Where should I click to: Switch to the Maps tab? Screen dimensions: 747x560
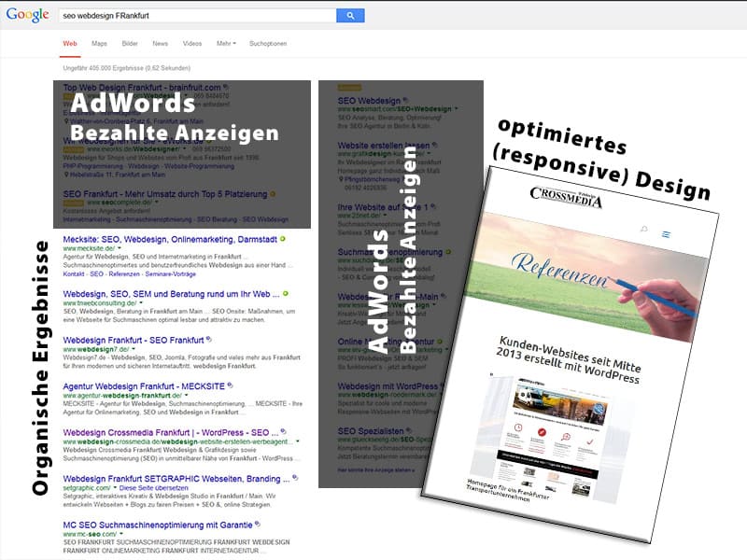pyautogui.click(x=99, y=43)
